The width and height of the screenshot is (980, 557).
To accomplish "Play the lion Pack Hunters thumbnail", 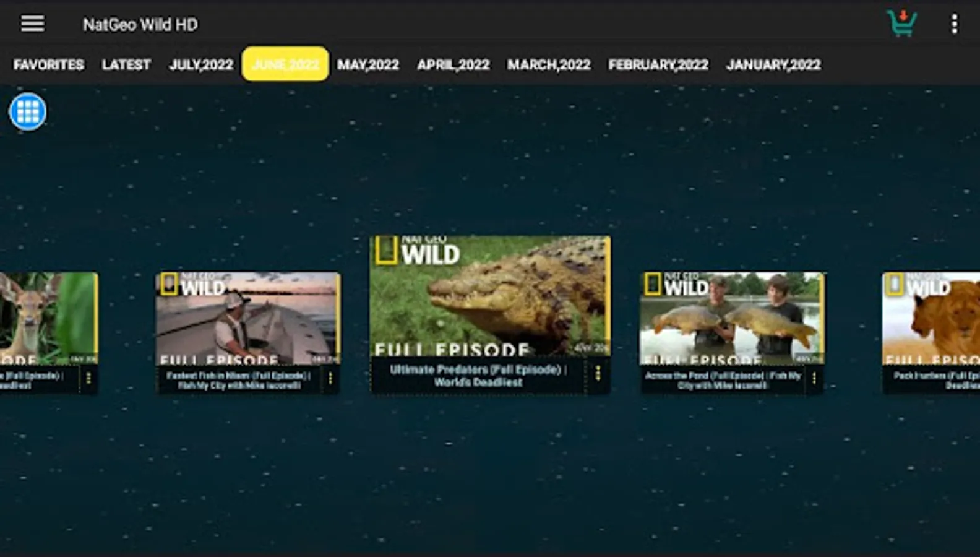I will click(x=931, y=318).
